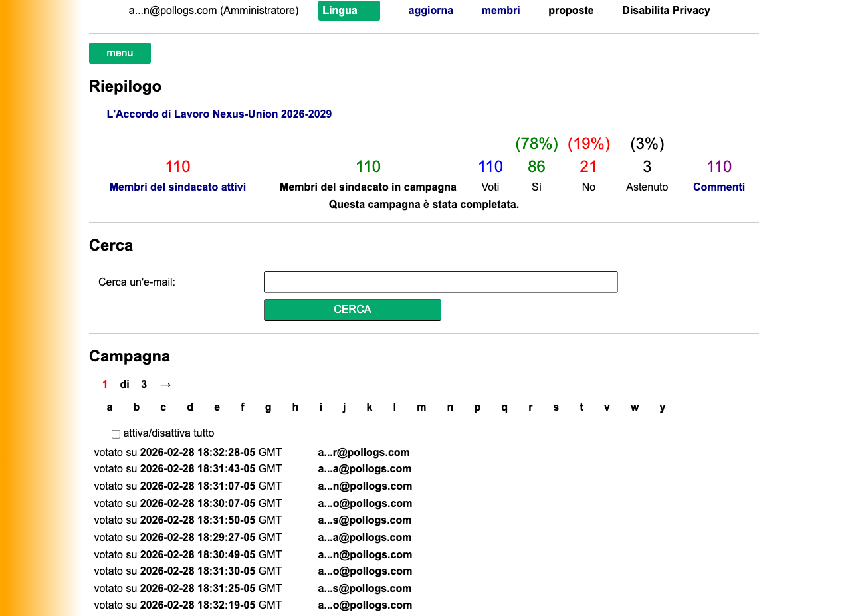Go to the next campaign page arrow
The width and height of the screenshot is (848, 616).
[x=165, y=384]
